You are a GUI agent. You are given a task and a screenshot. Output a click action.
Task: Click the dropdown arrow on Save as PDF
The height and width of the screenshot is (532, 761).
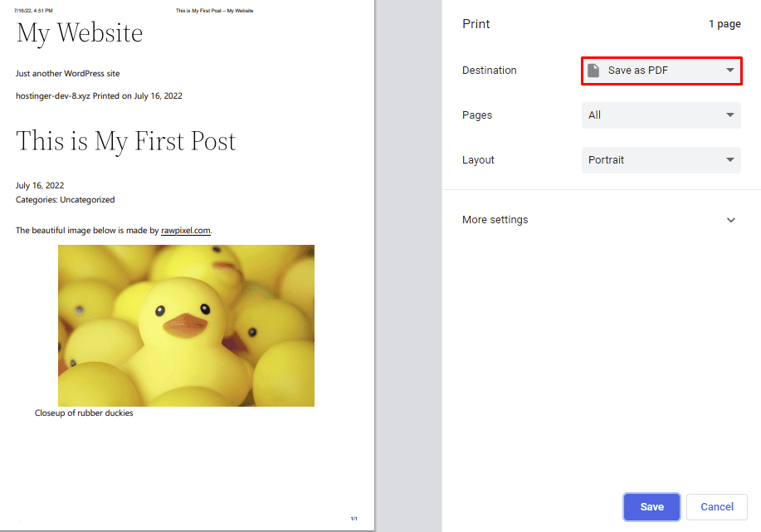(x=729, y=71)
